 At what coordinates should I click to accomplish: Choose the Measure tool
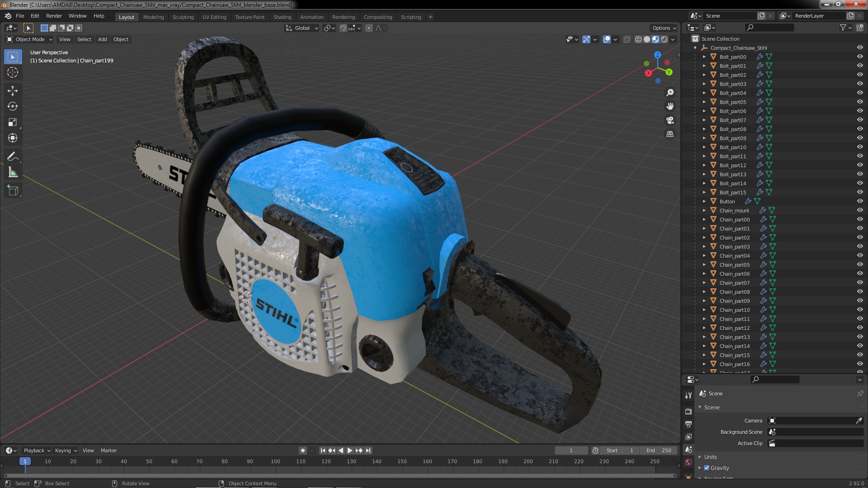[x=13, y=173]
